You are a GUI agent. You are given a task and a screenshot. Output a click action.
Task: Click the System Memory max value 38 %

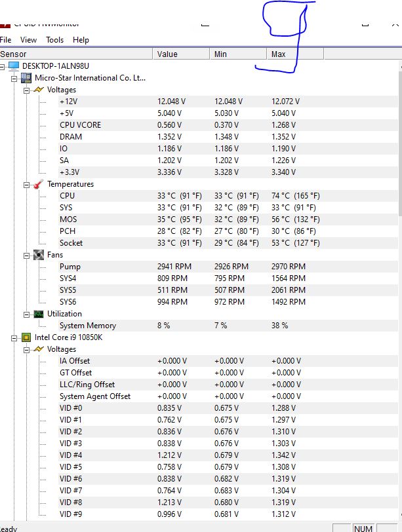[279, 326]
